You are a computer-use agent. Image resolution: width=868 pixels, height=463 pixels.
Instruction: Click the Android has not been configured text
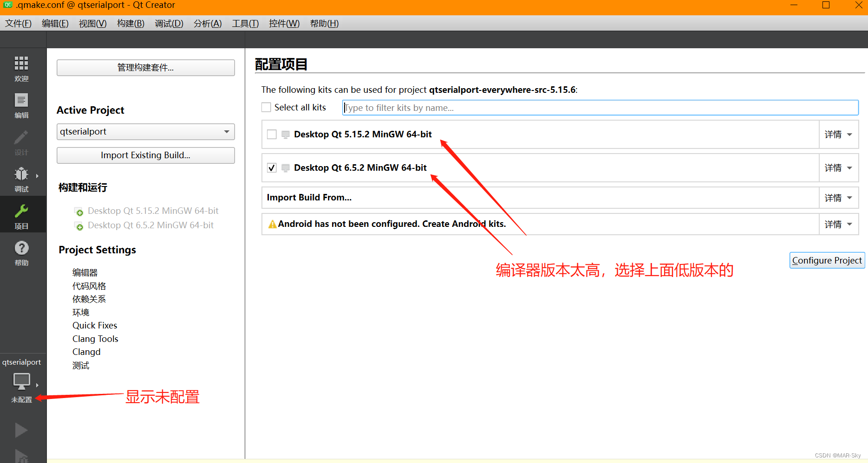coord(392,224)
